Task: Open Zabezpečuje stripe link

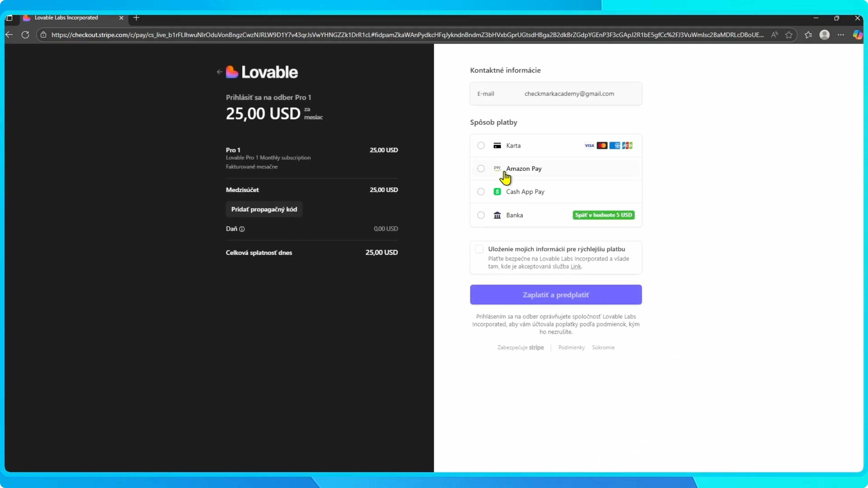Action: (521, 347)
